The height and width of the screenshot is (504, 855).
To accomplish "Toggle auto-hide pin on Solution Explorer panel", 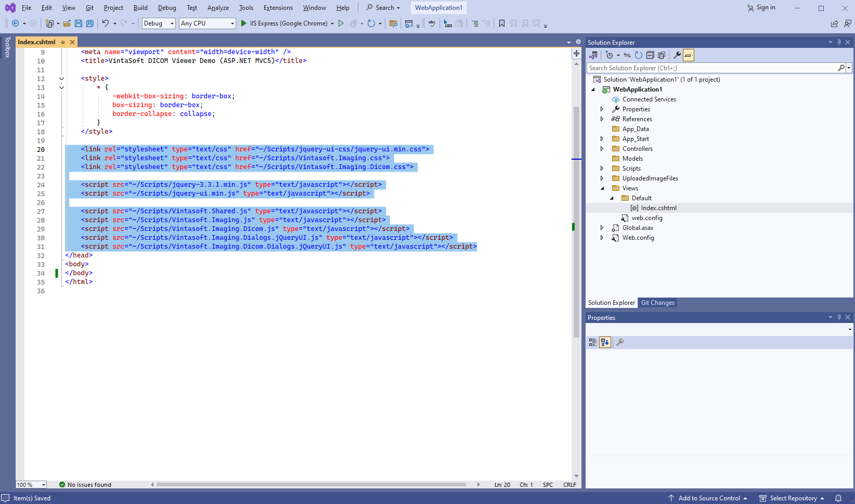I will [x=839, y=42].
